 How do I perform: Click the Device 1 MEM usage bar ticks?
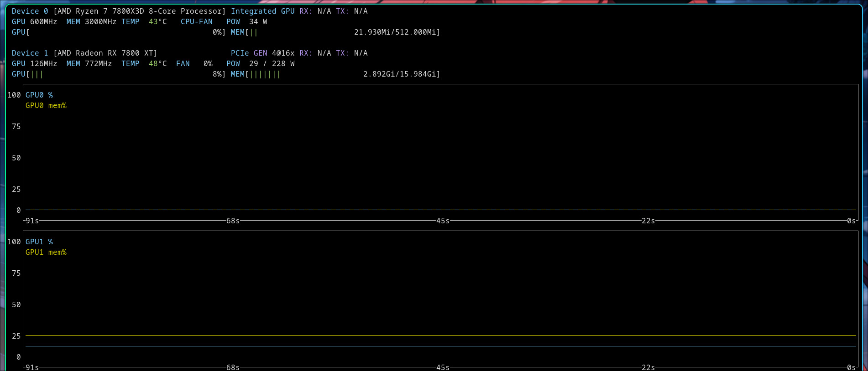265,74
